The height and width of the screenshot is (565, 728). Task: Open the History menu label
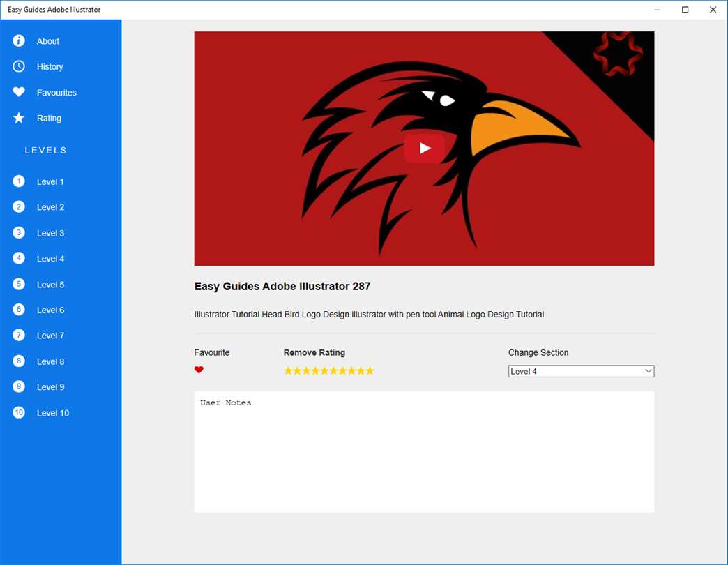[50, 67]
